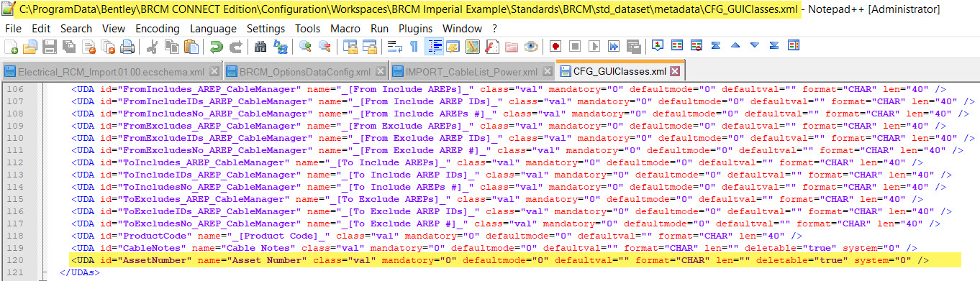The height and width of the screenshot is (281, 980).
Task: Stop macro recording square button
Action: click(x=575, y=46)
